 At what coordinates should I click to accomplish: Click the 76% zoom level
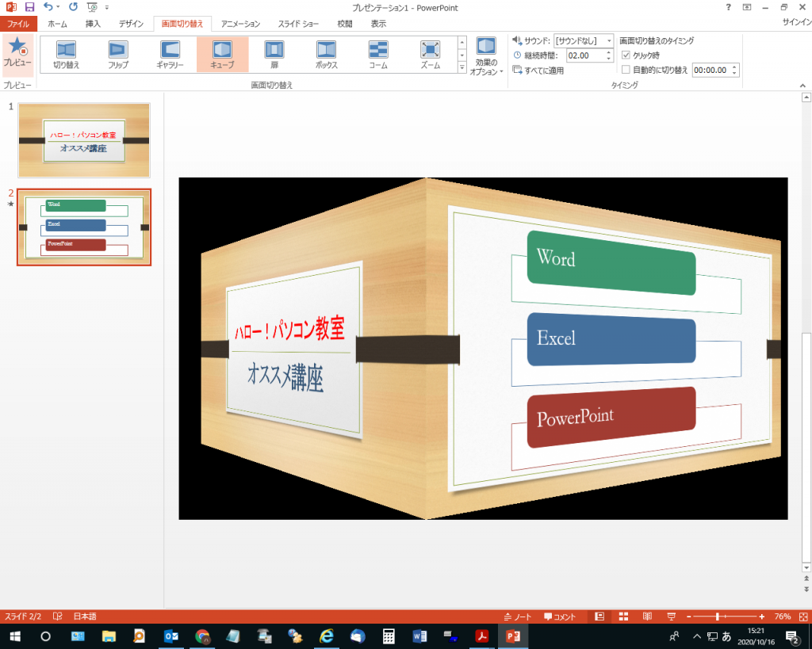point(783,617)
